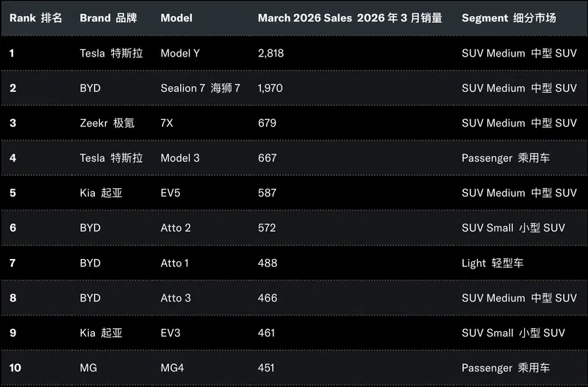Image resolution: width=588 pixels, height=387 pixels.
Task: Select the 451 sales value
Action: (267, 368)
